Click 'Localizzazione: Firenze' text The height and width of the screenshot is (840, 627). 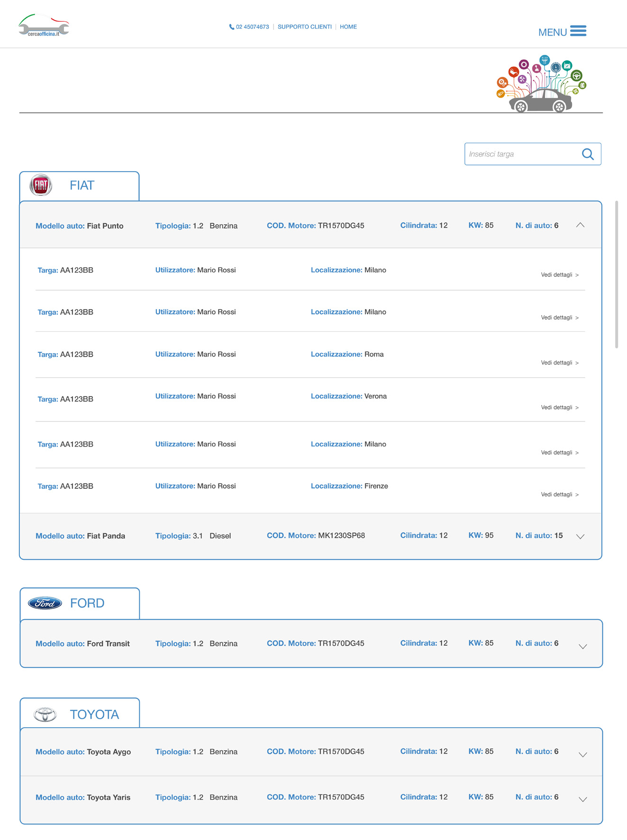pyautogui.click(x=349, y=486)
